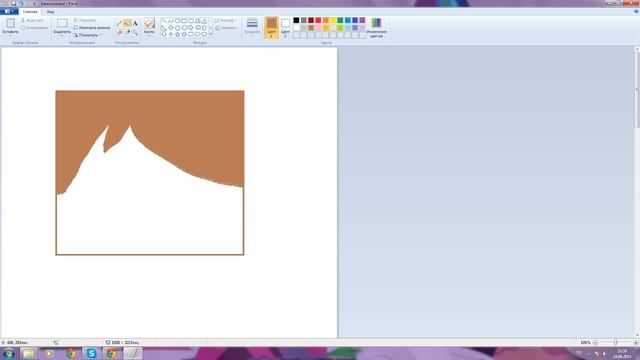This screenshot has height=360, width=640.
Task: Click the zoom slider handle
Action: 616,342
